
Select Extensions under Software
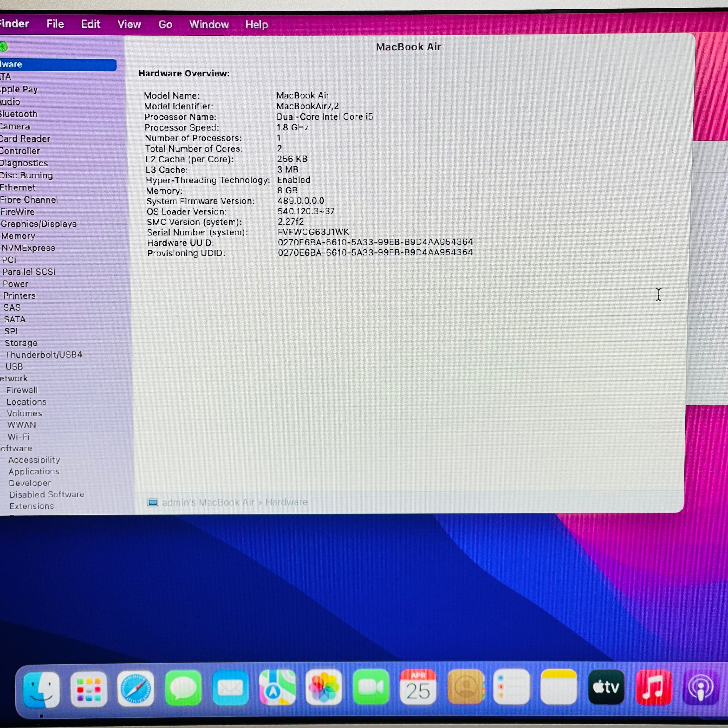point(32,506)
